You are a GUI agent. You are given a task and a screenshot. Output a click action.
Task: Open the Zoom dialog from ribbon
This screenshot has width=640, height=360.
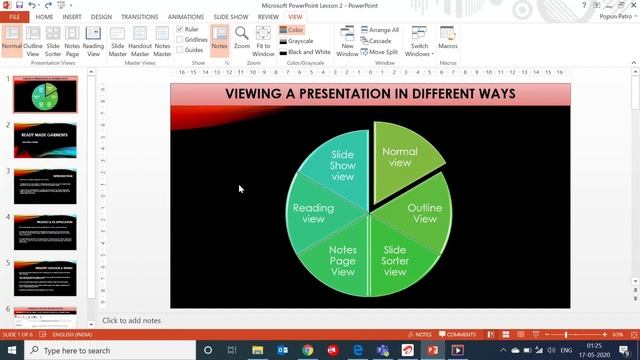point(242,38)
